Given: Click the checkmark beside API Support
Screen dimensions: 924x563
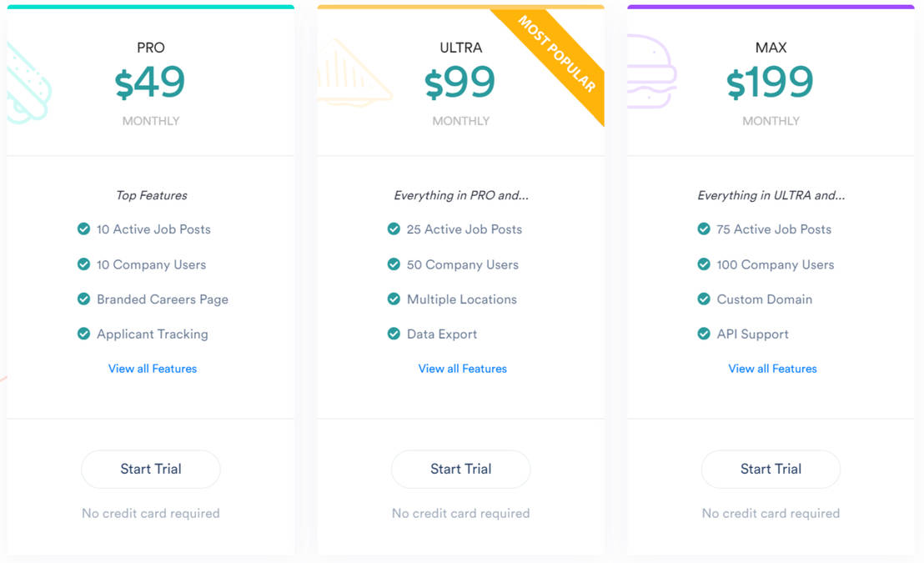Looking at the screenshot, I should point(704,334).
